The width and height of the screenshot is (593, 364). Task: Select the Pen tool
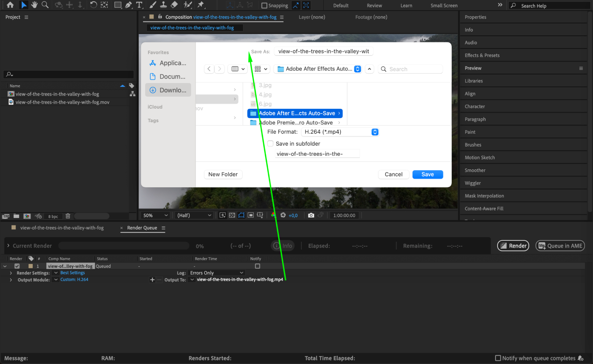pos(128,5)
